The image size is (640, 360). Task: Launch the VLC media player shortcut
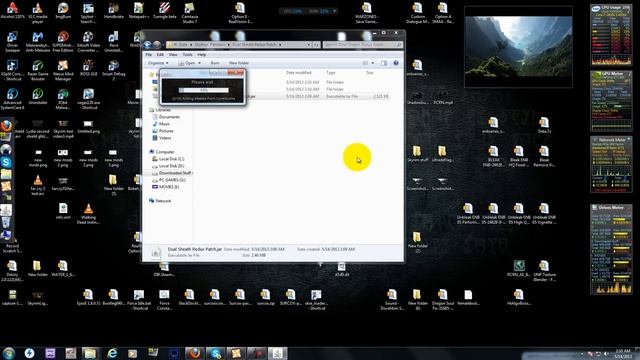point(38,12)
